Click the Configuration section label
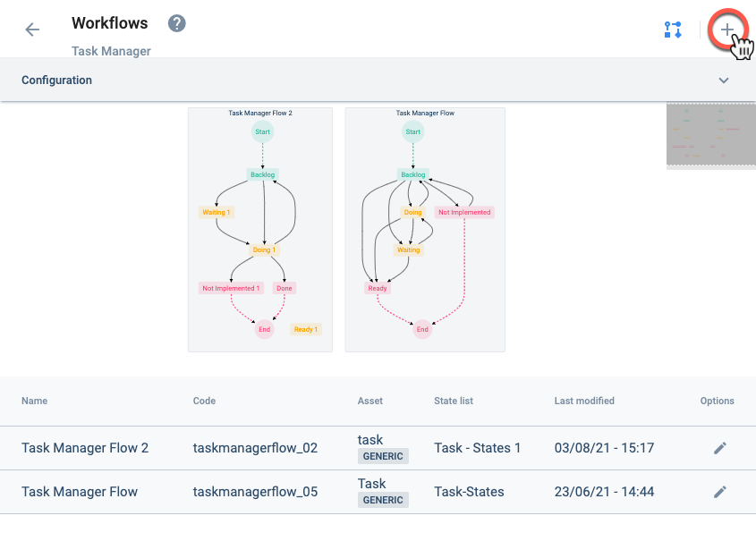Screen dimensions: 756x558 click(56, 80)
